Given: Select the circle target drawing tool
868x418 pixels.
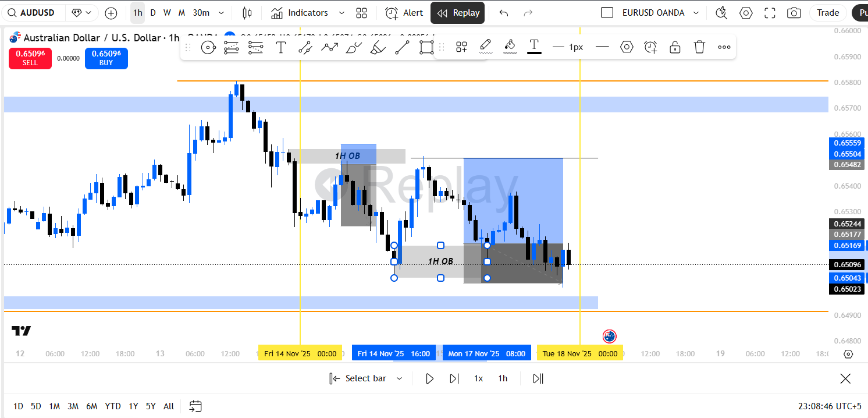Looking at the screenshot, I should pos(208,48).
